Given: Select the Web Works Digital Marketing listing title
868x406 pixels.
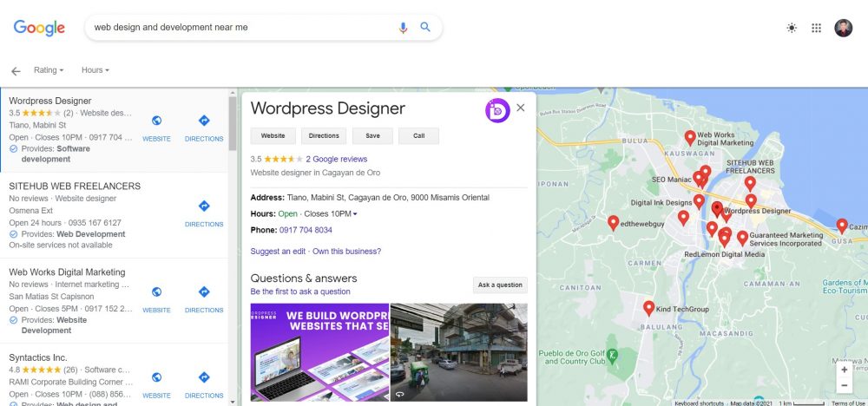Looking at the screenshot, I should pos(67,272).
